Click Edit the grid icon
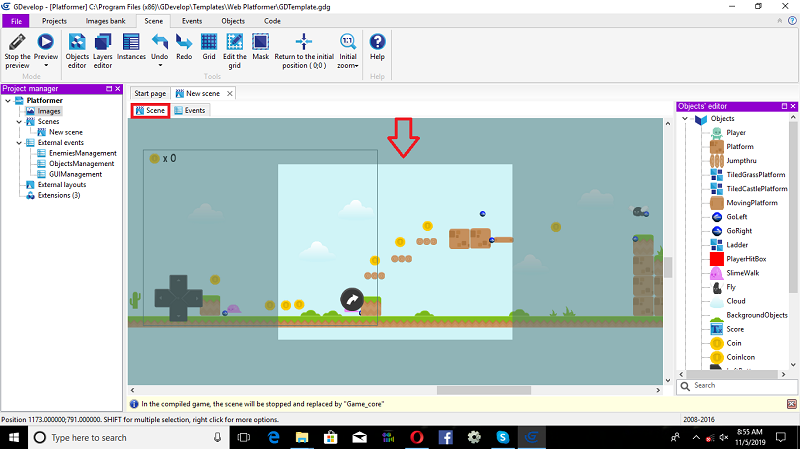The height and width of the screenshot is (449, 800). (235, 42)
